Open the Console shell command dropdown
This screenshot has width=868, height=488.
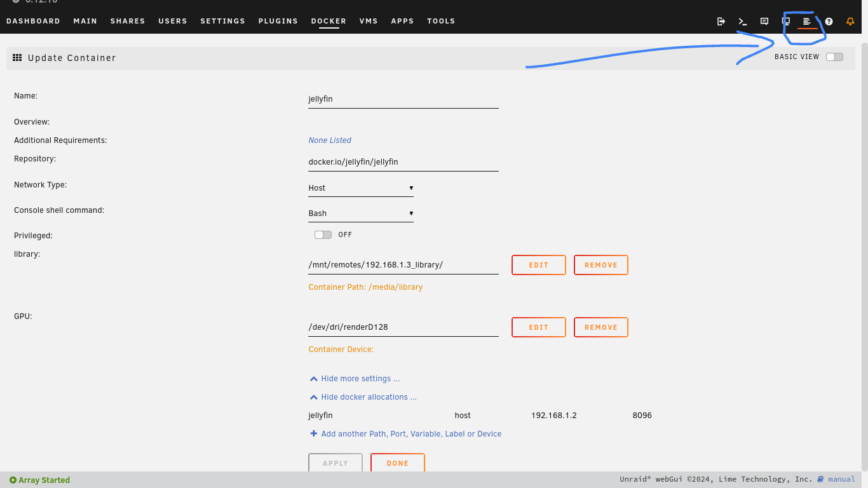[361, 213]
